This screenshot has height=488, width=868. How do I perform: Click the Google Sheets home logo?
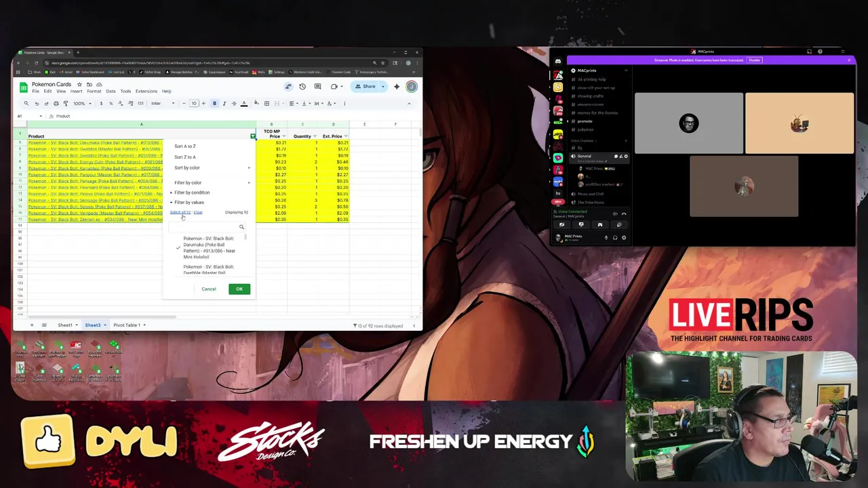tap(23, 87)
